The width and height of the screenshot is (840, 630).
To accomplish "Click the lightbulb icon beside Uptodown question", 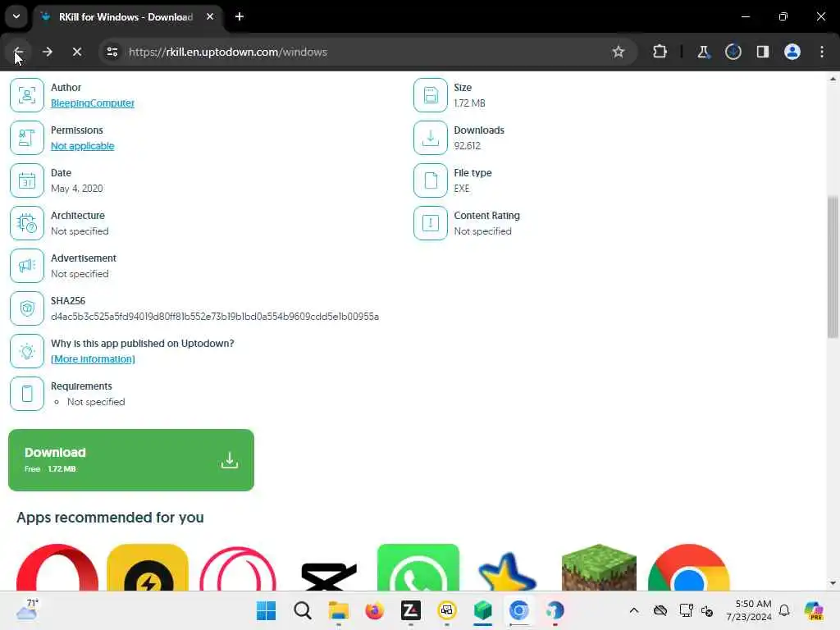I will 27,351.
